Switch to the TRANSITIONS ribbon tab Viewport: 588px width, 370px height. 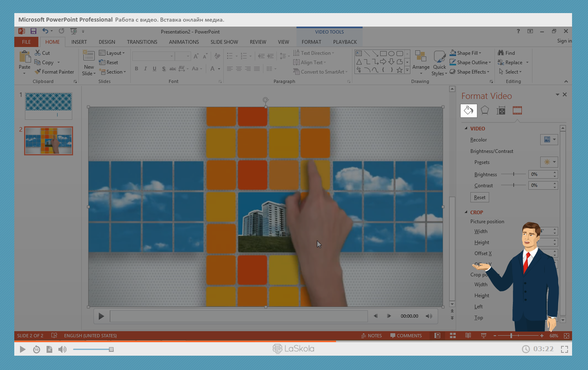142,42
